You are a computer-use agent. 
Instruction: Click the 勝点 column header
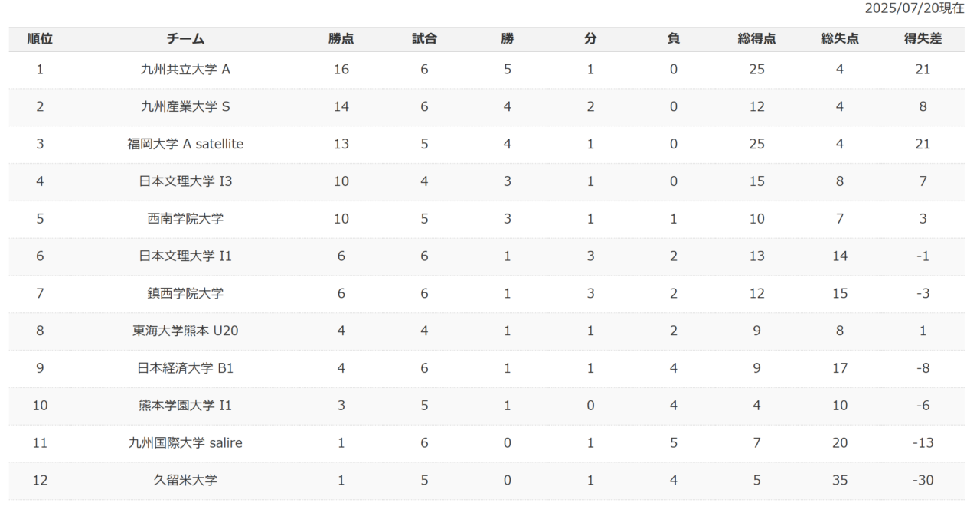[x=341, y=39]
